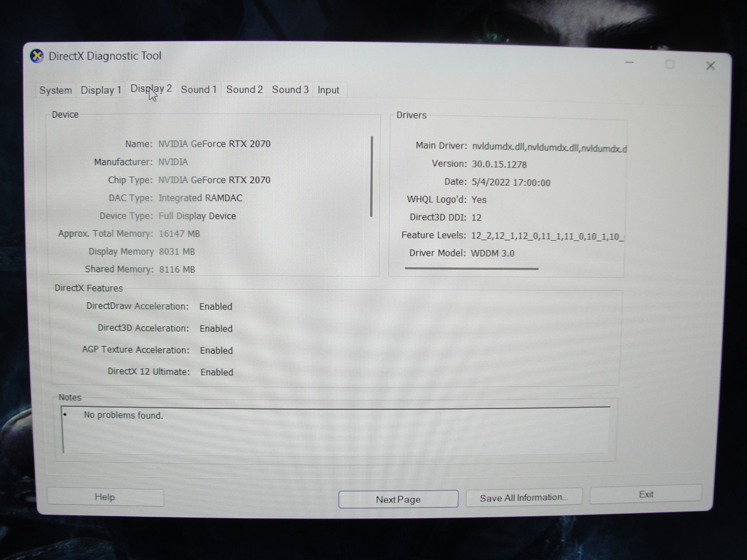
Task: Click the No problems found note
Action: click(x=123, y=415)
